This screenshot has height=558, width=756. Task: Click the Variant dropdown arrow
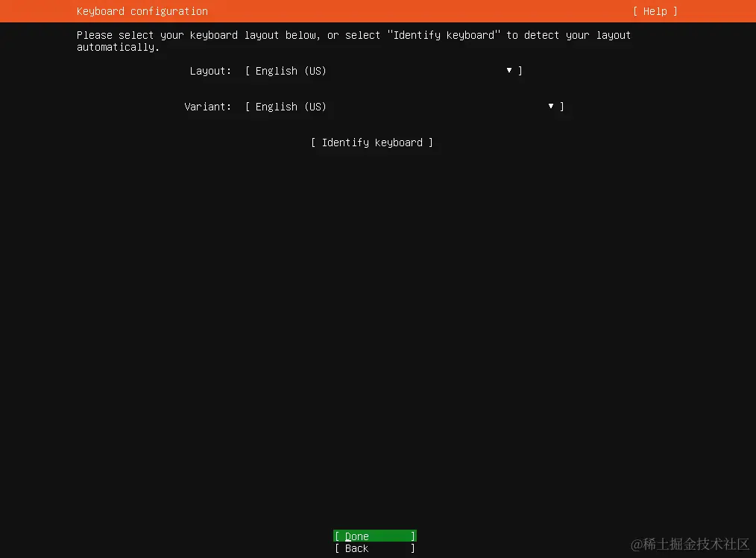(551, 106)
